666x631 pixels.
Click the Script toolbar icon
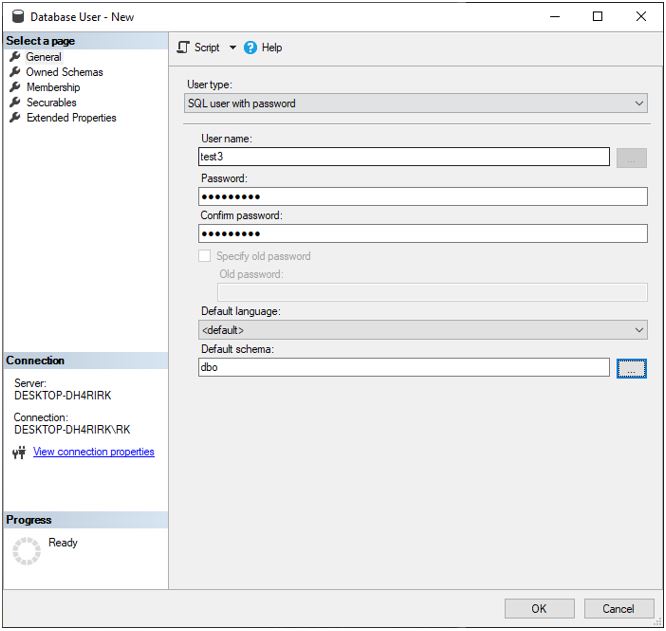click(x=184, y=47)
